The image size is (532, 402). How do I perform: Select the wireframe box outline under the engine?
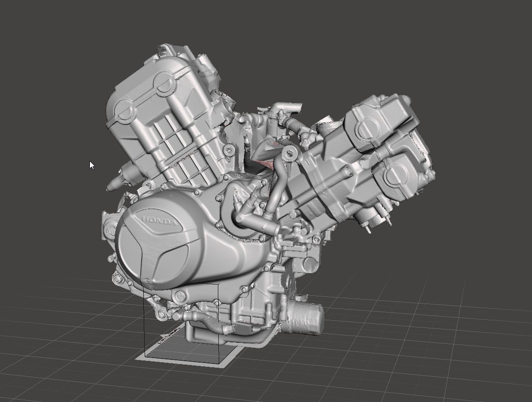182,324
